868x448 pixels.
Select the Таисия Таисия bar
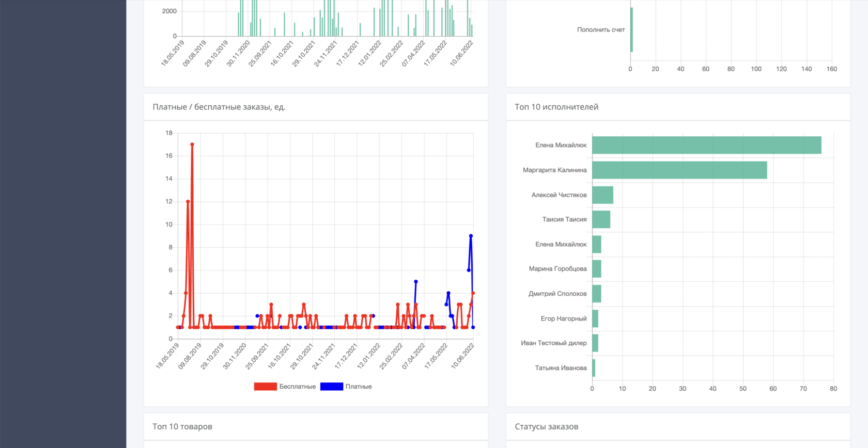coord(601,219)
